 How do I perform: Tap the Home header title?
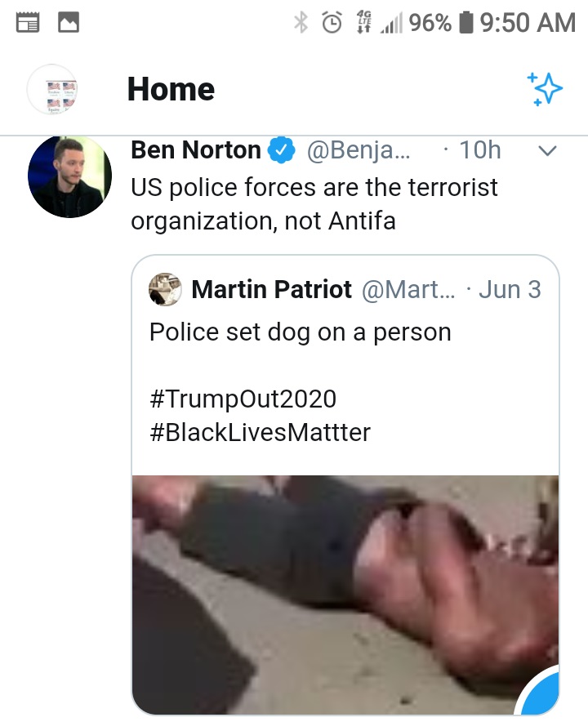tap(171, 89)
